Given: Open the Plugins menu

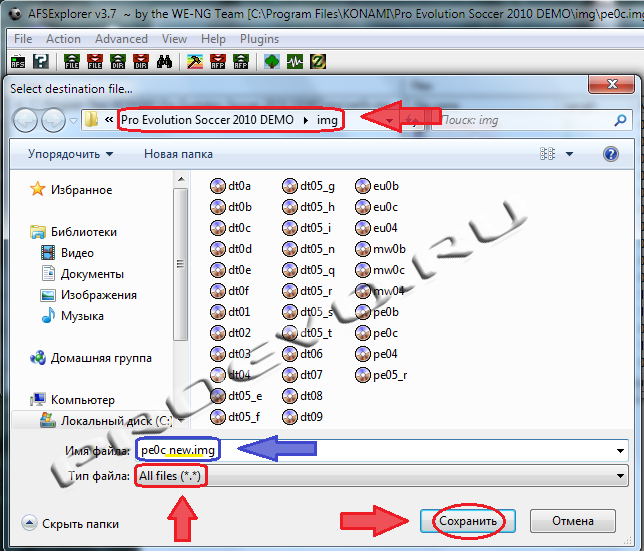Looking at the screenshot, I should 259,39.
